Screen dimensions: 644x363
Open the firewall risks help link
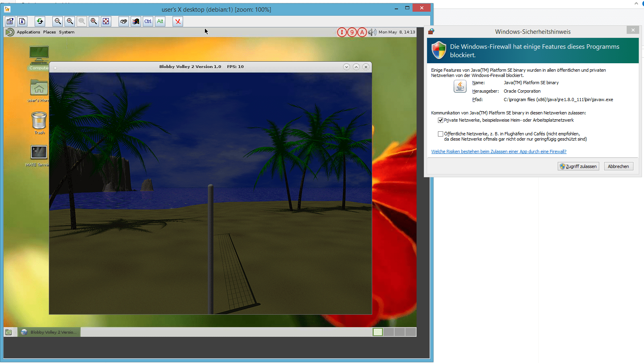tap(499, 151)
